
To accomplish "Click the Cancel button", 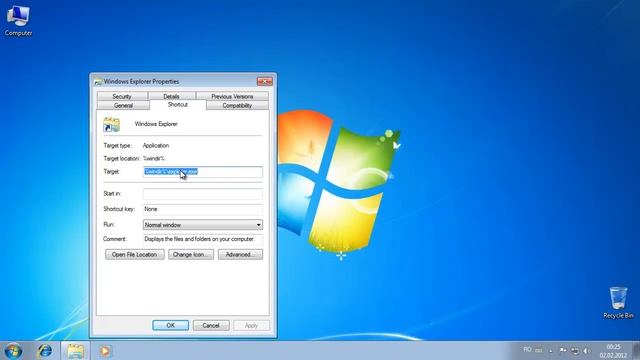I will (211, 325).
